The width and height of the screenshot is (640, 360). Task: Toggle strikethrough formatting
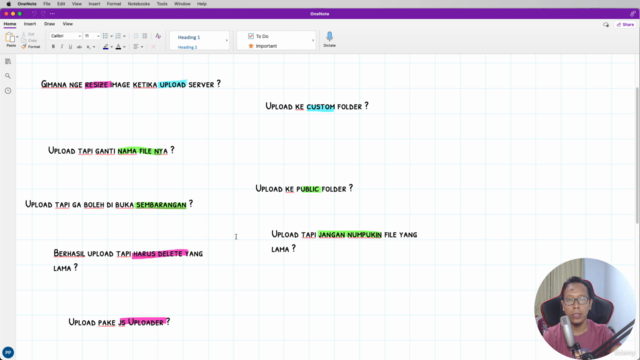[x=79, y=47]
